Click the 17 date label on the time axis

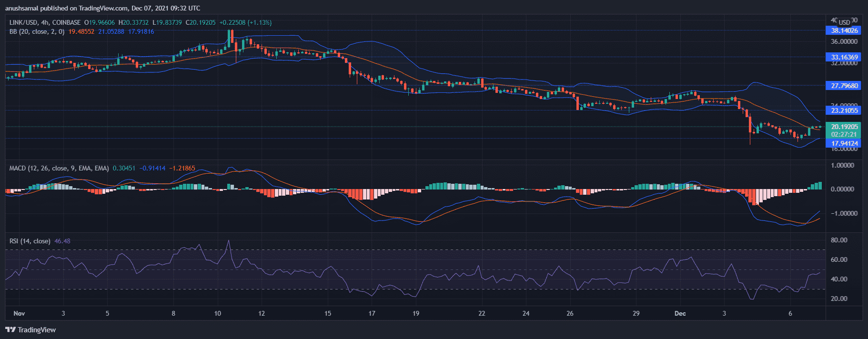click(372, 313)
